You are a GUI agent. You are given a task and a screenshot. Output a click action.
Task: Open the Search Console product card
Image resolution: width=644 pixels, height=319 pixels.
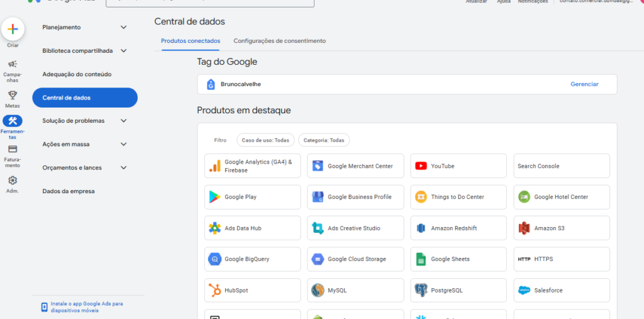point(562,166)
